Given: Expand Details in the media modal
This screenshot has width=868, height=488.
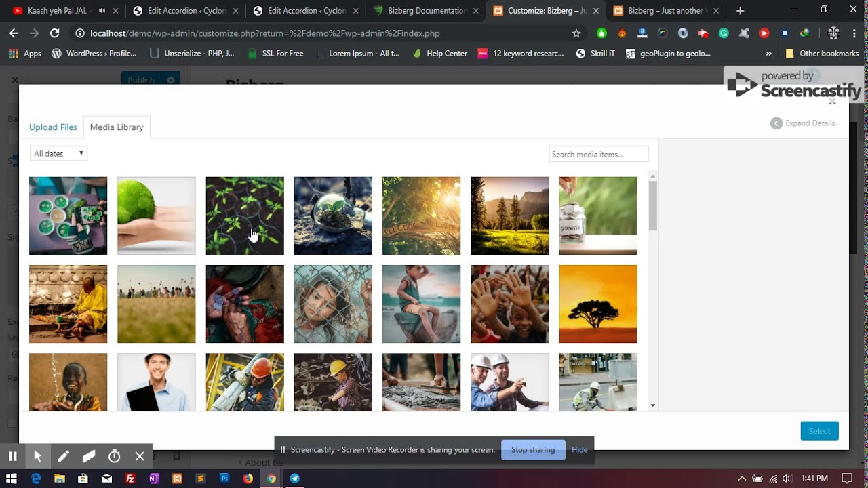Looking at the screenshot, I should click(x=803, y=123).
